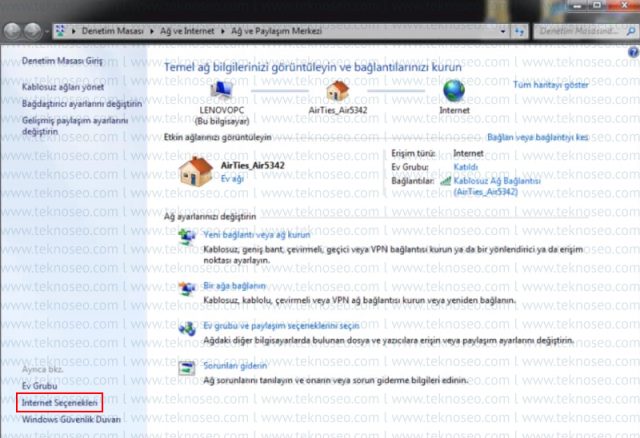Click the Erişim türü: Internet value
The image size is (640, 438).
[468, 153]
